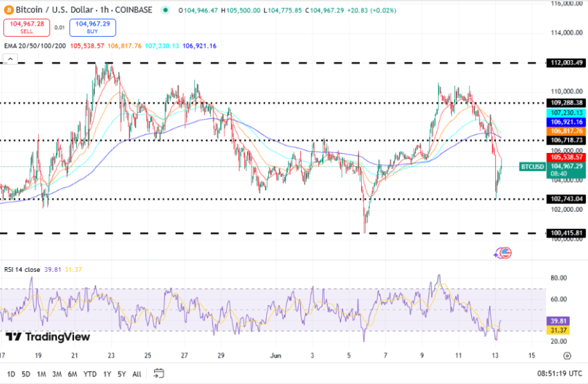Show the All time range
The width and height of the screenshot is (588, 384).
(137, 374)
